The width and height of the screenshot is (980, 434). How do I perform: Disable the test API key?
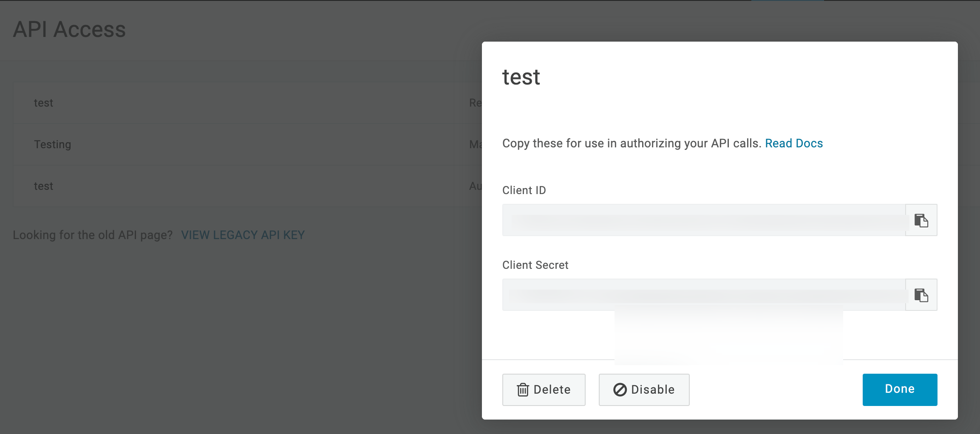pyautogui.click(x=644, y=389)
